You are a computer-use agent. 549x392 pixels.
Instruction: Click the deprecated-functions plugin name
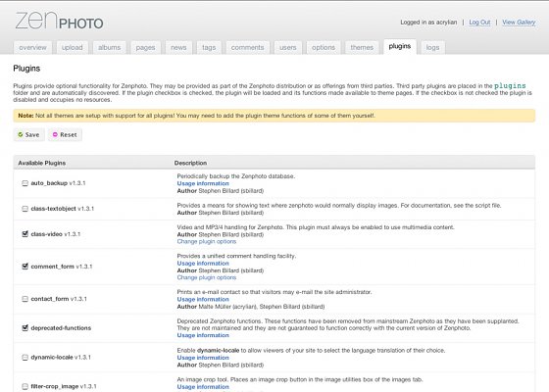coord(61,328)
